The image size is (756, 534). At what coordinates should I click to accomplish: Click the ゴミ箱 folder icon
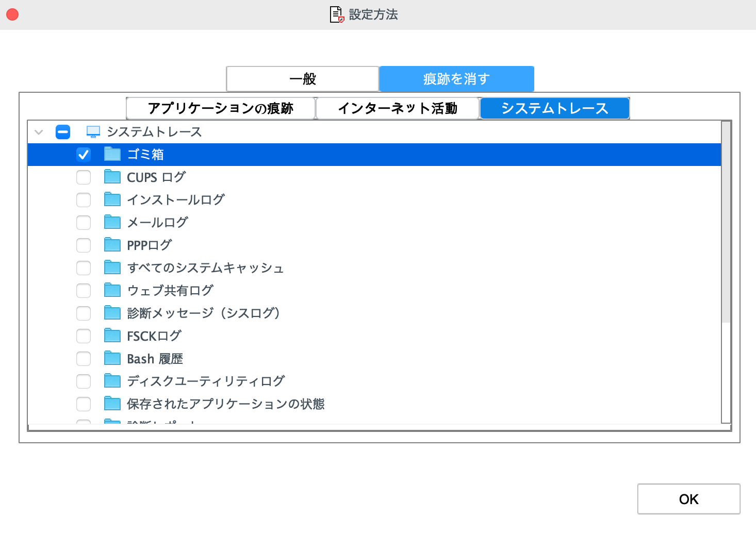(112, 154)
